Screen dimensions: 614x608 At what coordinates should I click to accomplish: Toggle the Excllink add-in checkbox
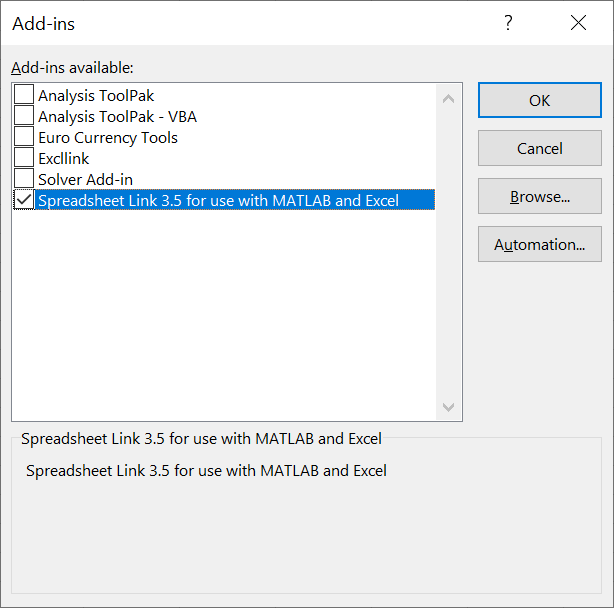24,159
